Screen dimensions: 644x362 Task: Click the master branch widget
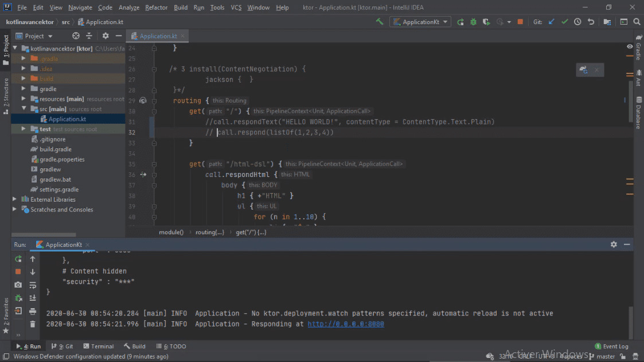point(603,356)
